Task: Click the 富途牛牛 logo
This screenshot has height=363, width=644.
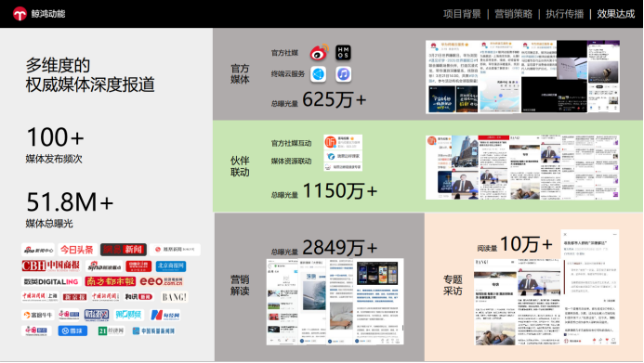Action: coord(37,315)
